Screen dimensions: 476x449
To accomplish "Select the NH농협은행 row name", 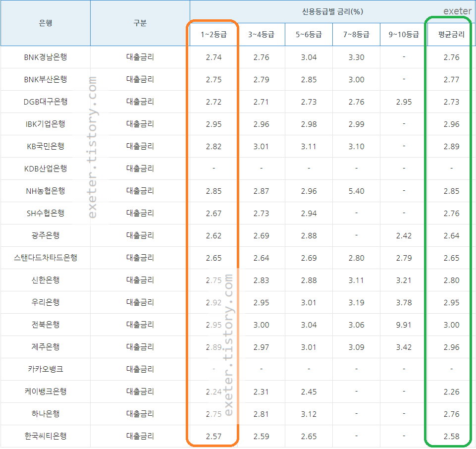I will click(x=46, y=191).
